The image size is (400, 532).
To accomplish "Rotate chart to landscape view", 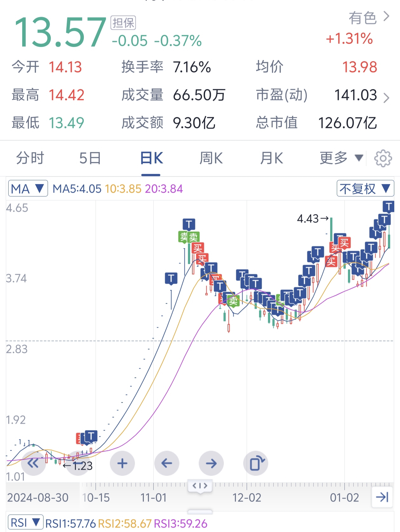I will click(256, 463).
